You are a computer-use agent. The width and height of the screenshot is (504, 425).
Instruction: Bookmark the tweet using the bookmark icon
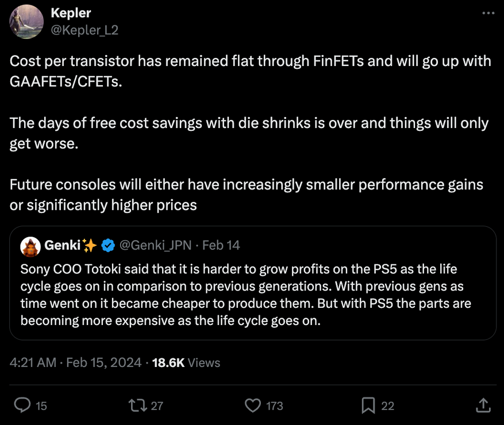coord(368,405)
